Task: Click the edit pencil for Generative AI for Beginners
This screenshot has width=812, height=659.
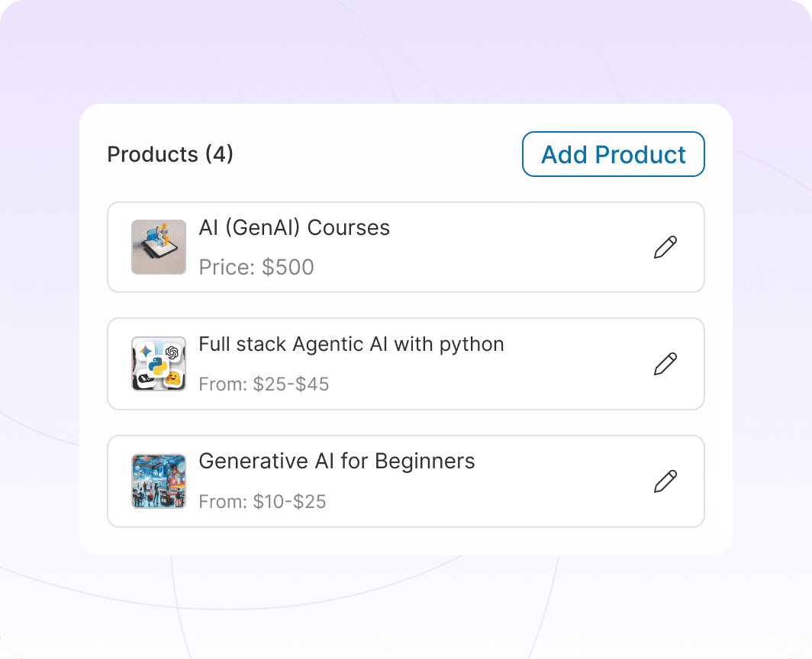Action: [665, 481]
